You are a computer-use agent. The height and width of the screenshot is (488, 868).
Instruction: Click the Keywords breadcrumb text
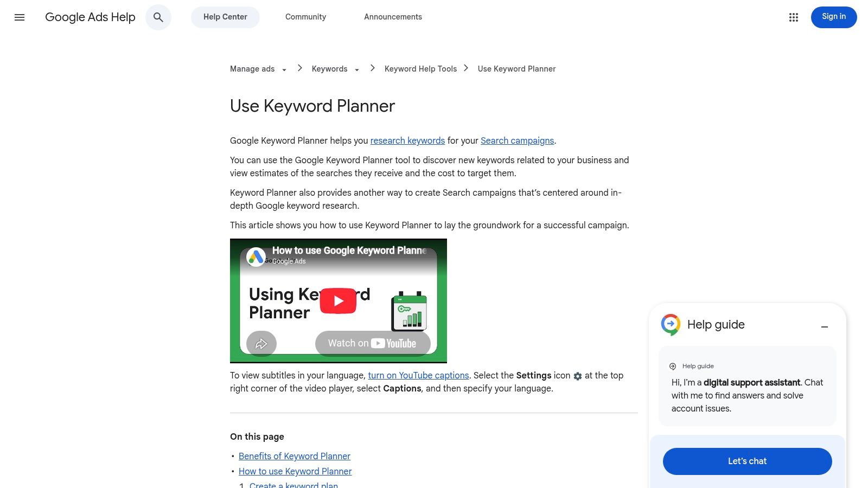pyautogui.click(x=329, y=69)
